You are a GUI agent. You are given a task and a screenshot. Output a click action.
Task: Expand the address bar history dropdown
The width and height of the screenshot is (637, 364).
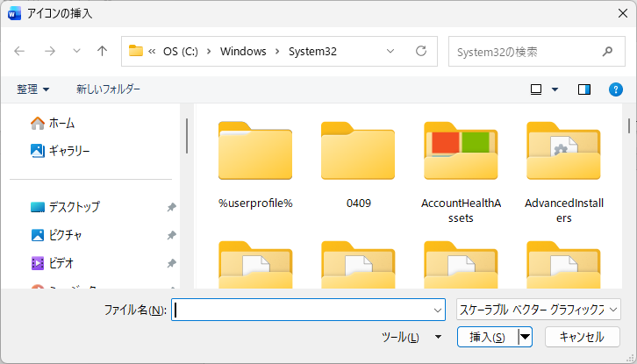pos(390,51)
